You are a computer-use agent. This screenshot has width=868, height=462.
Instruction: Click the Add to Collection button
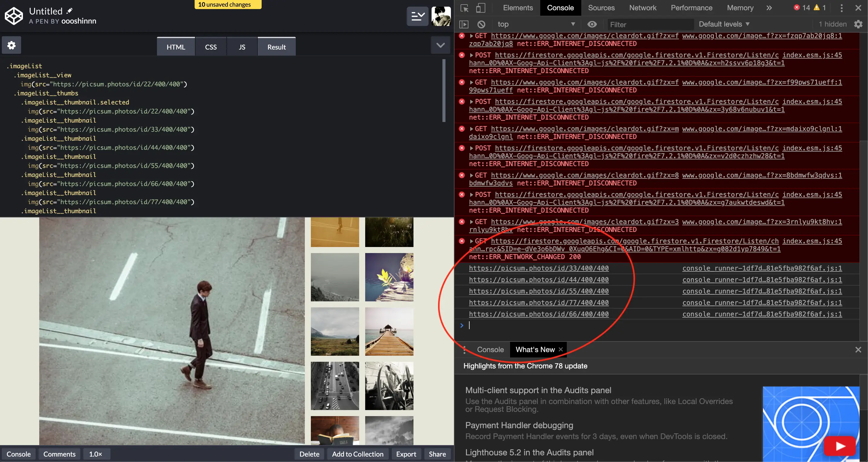[x=358, y=454]
